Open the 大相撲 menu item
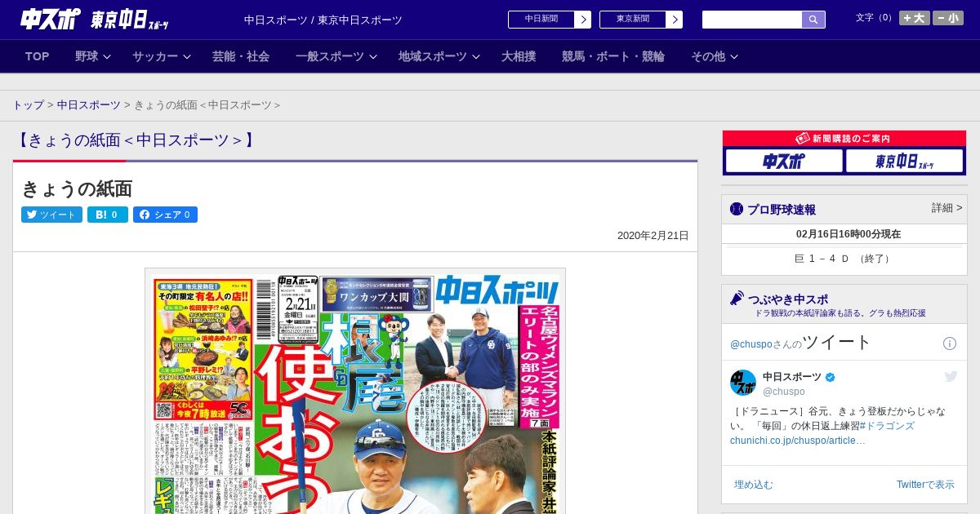Viewport: 980px width, 514px height. pyautogui.click(x=519, y=56)
